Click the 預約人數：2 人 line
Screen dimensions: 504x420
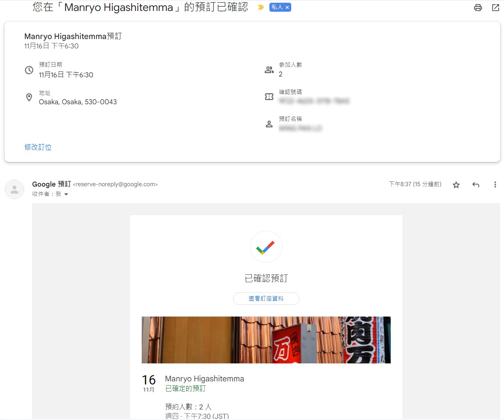coord(188,407)
